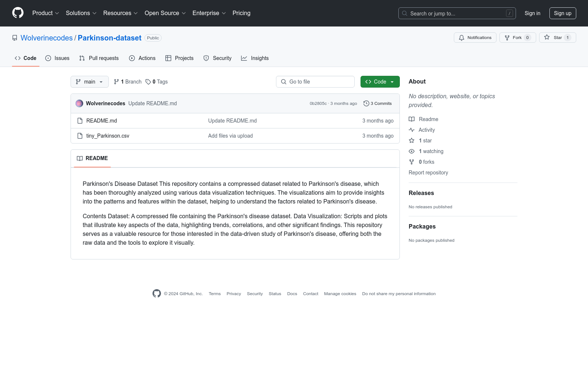
Task: Open commit hash 0b2805c
Action: (x=318, y=103)
